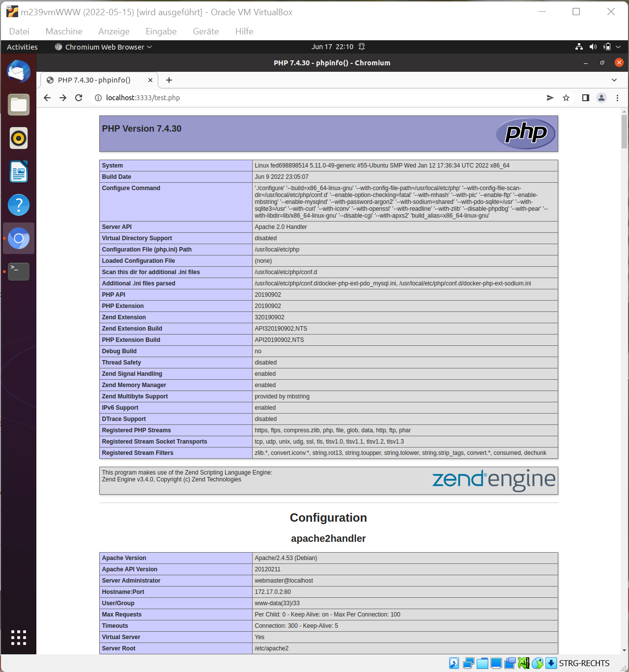Open the Eingabe menu
Screen dimensions: 629x672
click(x=161, y=31)
